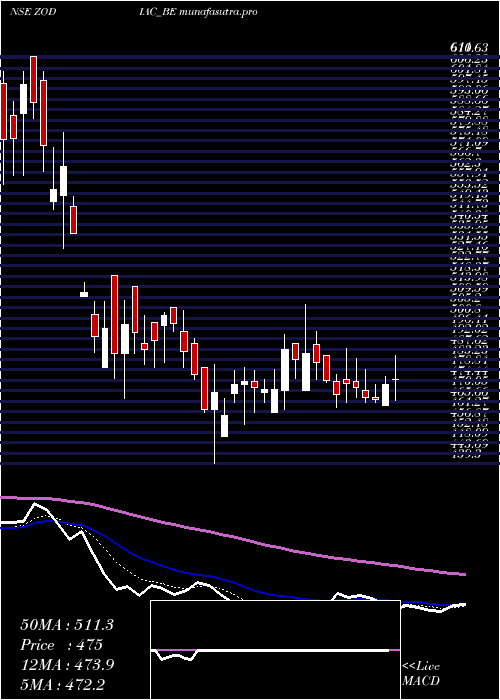Select the 610.63 top price label
Screen dimensions: 500x700
(x=467, y=47)
